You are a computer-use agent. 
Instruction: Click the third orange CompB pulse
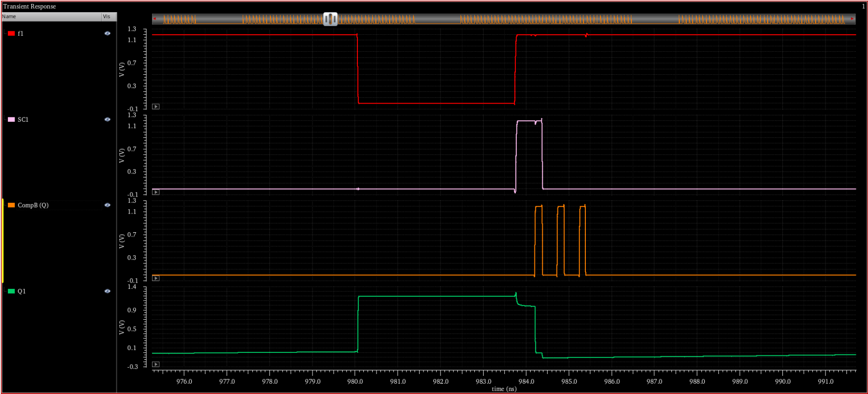coord(582,241)
